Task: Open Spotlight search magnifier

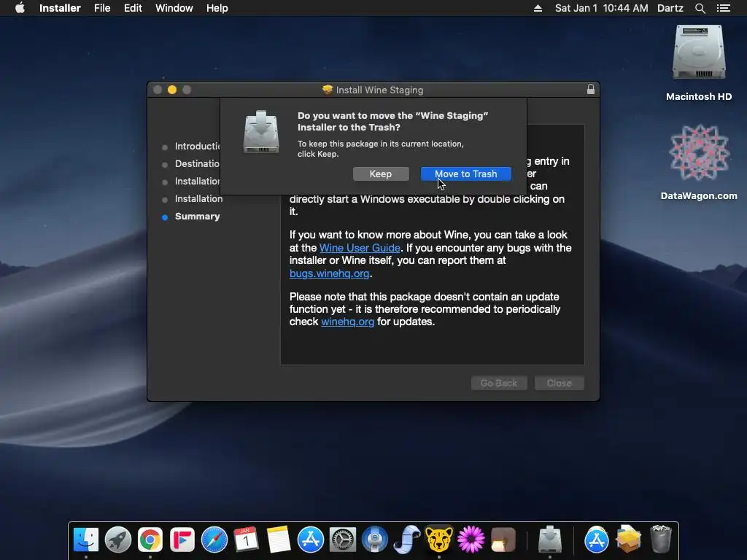Action: point(700,8)
